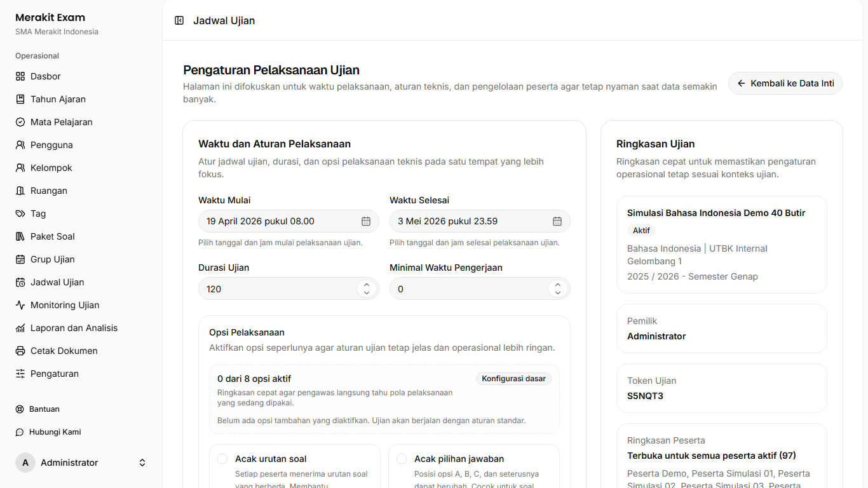Open the Bantuan link
This screenshot has width=868, height=488.
coord(81,409)
